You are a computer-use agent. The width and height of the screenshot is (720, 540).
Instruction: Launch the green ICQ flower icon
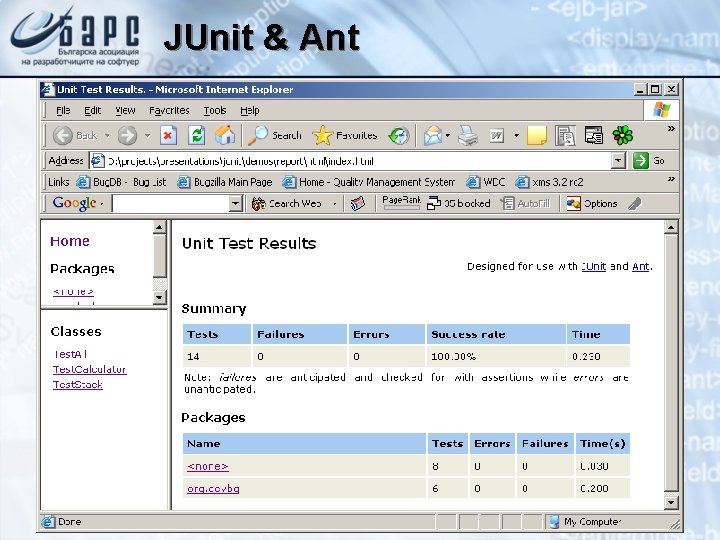tap(623, 135)
